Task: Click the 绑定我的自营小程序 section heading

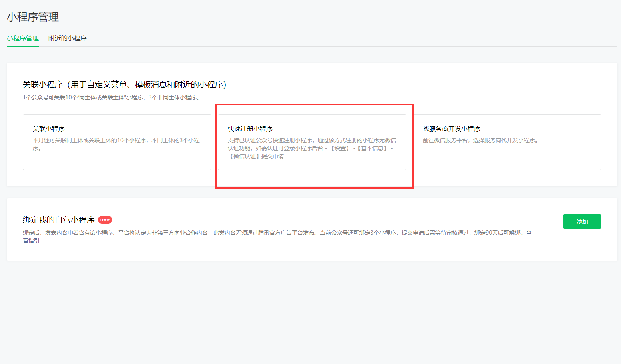Action: [59, 220]
